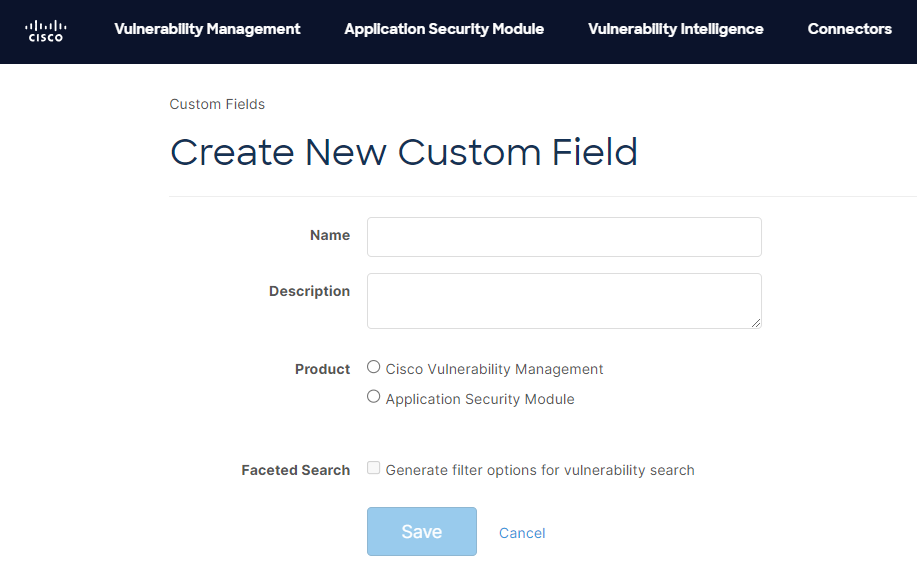Go to the Connectors page

(849, 29)
